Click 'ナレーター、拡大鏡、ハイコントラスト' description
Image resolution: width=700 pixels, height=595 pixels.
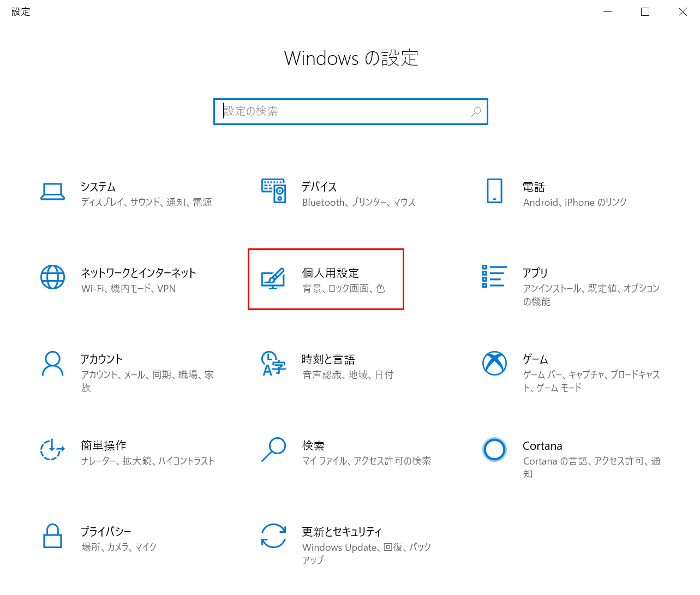(148, 461)
